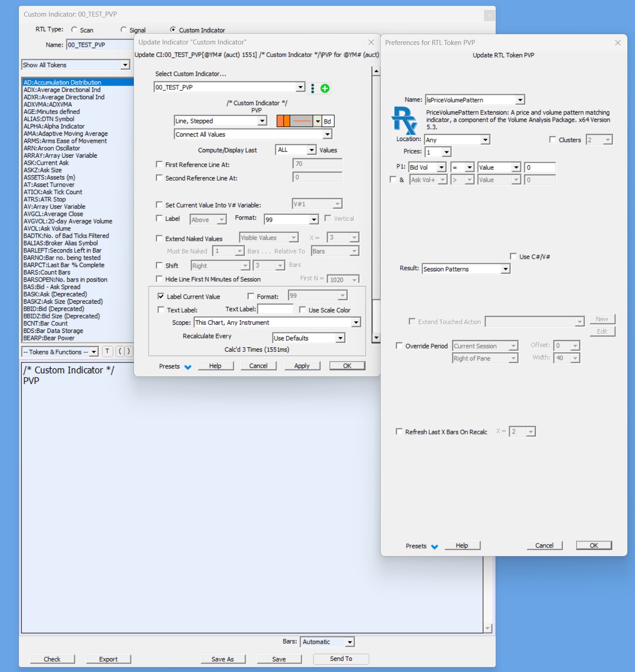Click the Save As button
This screenshot has width=635, height=672.
223,659
